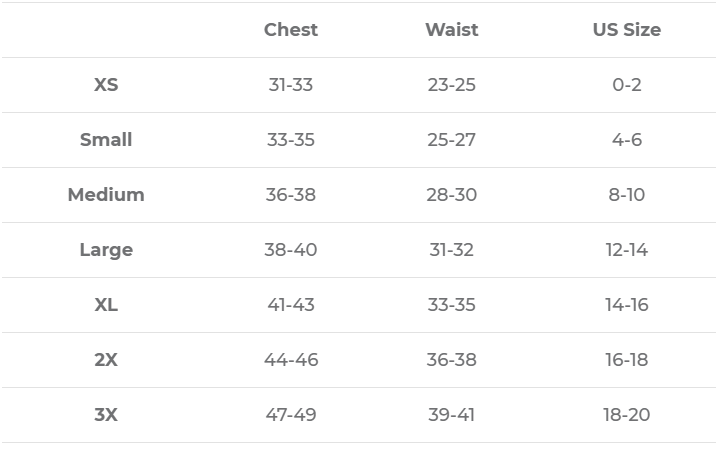Select the Medium row label
The image size is (716, 450).
[106, 195]
